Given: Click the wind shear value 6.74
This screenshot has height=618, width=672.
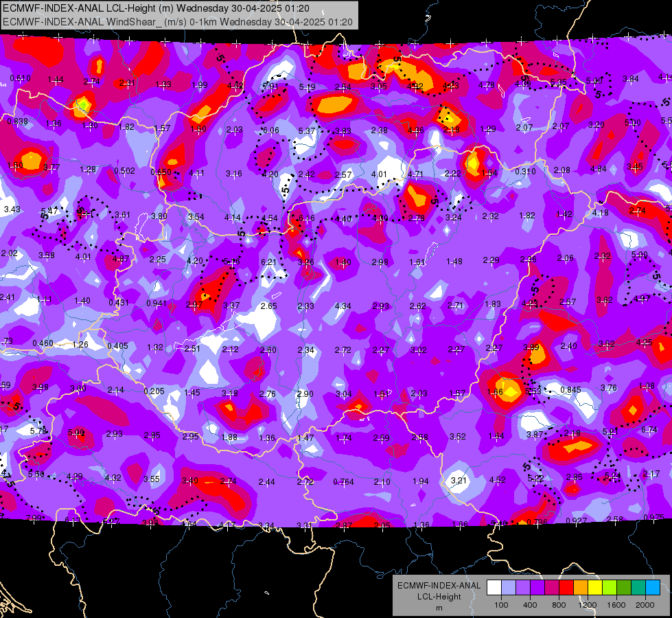Looking at the screenshot, I should (x=649, y=429).
